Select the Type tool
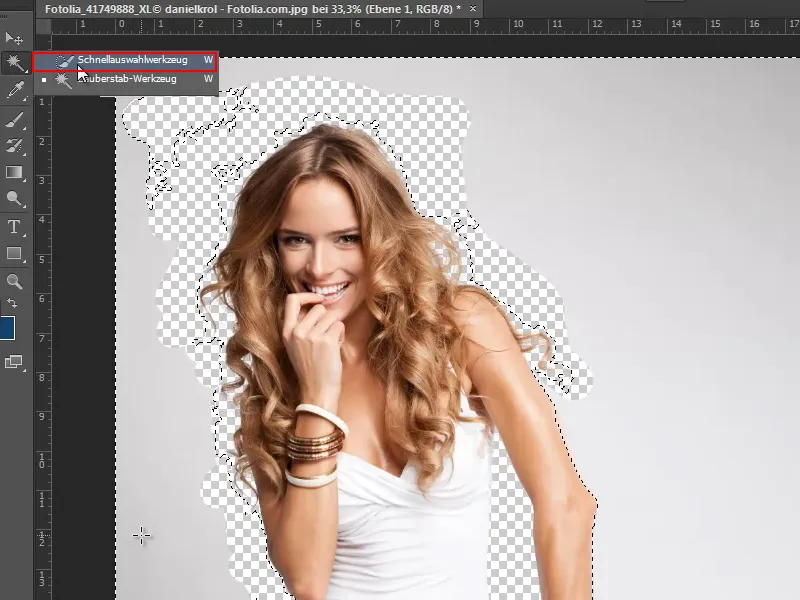This screenshot has height=600, width=800. click(x=14, y=227)
